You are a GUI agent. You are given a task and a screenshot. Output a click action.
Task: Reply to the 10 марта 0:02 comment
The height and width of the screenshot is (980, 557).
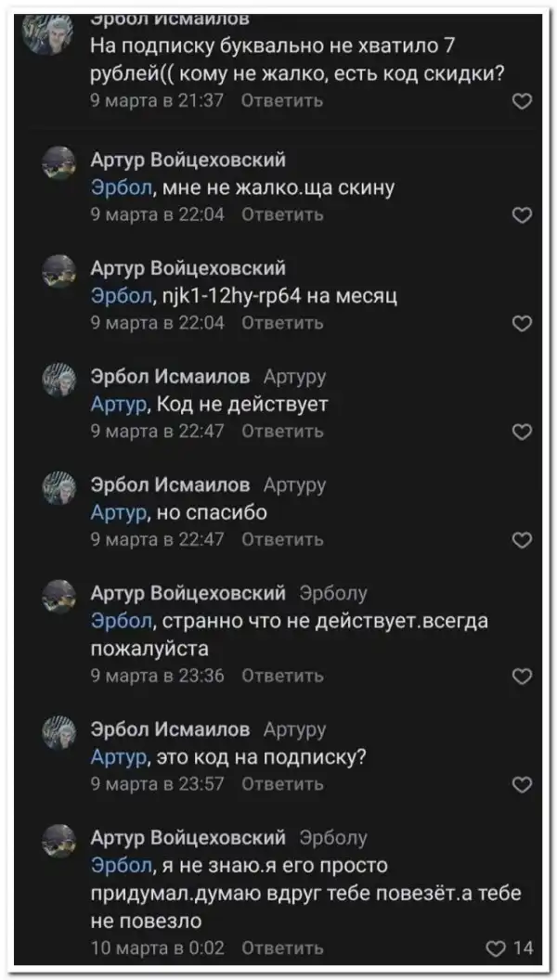point(282,948)
